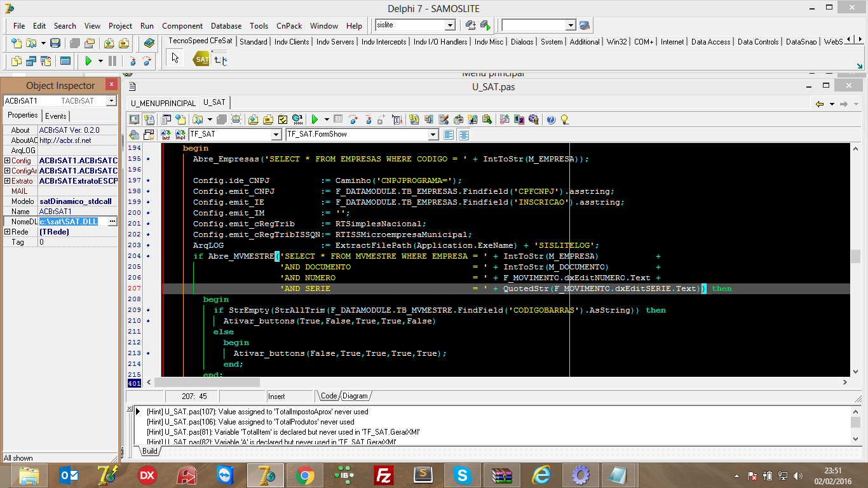This screenshot has height=488, width=868.
Task: Click the Build tab in messages pane
Action: [x=149, y=451]
